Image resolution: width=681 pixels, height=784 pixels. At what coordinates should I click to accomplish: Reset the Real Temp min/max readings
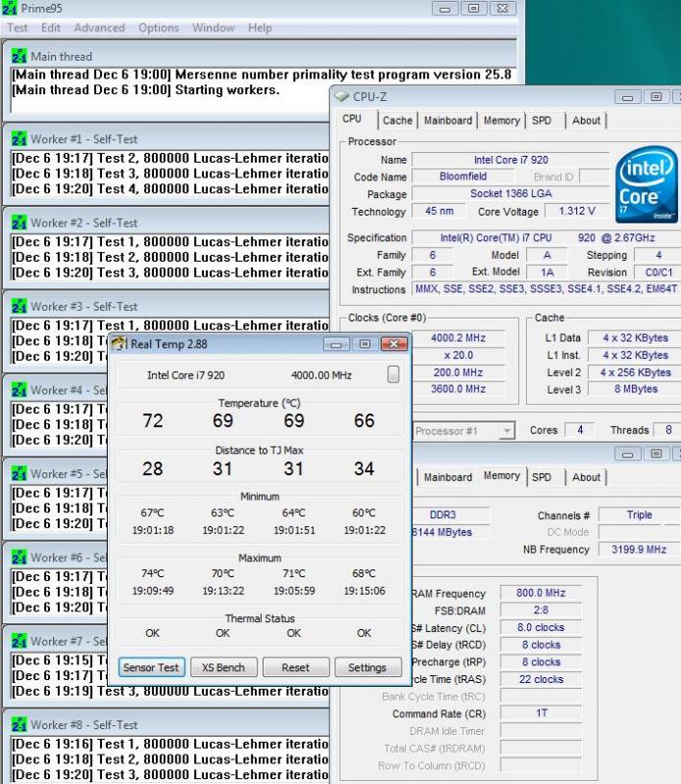pyautogui.click(x=295, y=667)
